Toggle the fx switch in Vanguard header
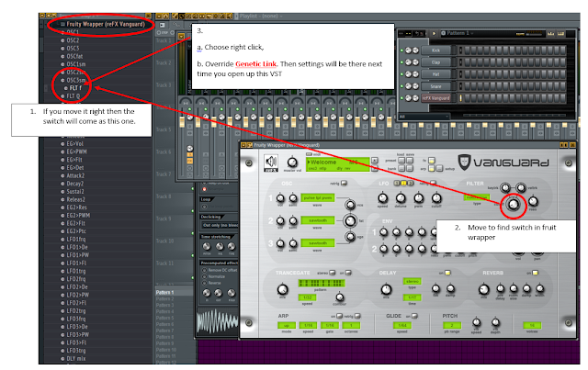The width and height of the screenshot is (588, 370). (432, 161)
